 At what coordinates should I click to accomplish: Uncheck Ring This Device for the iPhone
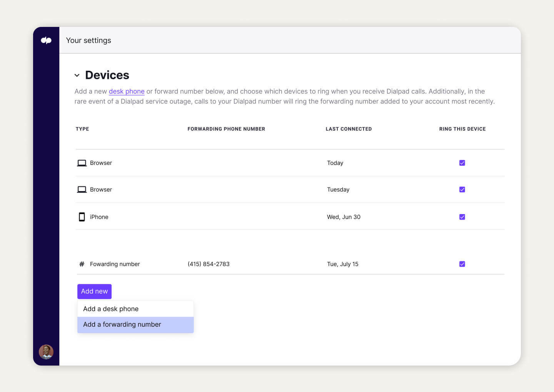(462, 217)
